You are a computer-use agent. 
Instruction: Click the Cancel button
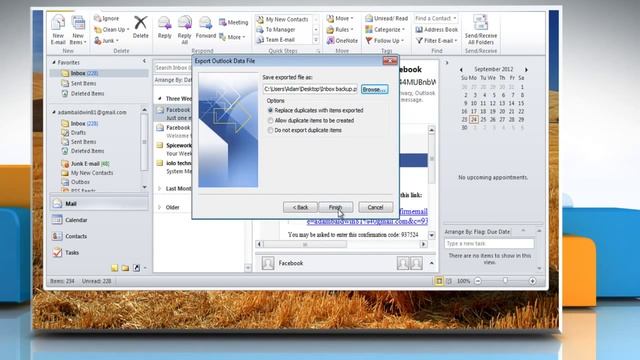[x=375, y=207]
